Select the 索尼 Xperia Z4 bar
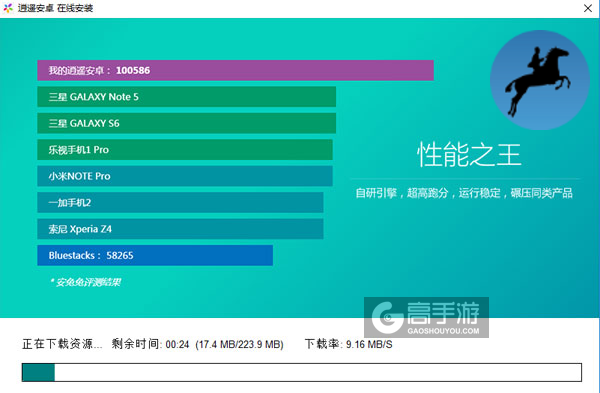 (x=180, y=228)
